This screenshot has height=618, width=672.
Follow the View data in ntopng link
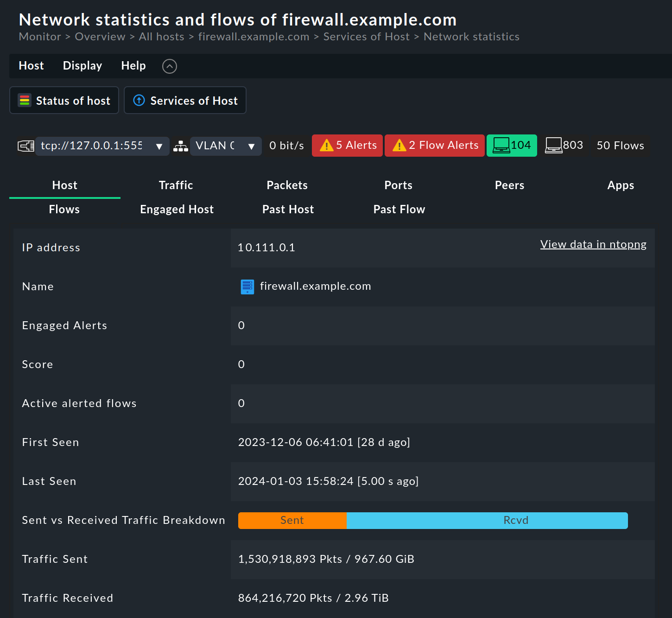point(593,244)
